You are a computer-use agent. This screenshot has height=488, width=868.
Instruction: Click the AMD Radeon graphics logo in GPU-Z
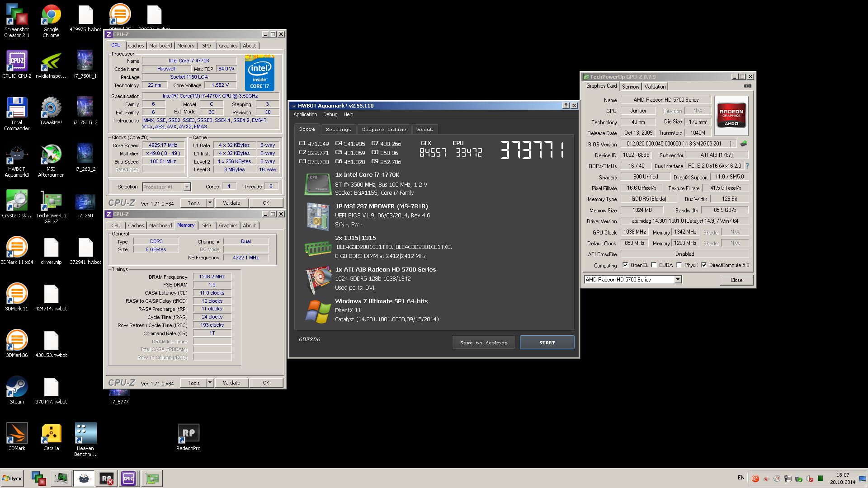[731, 117]
